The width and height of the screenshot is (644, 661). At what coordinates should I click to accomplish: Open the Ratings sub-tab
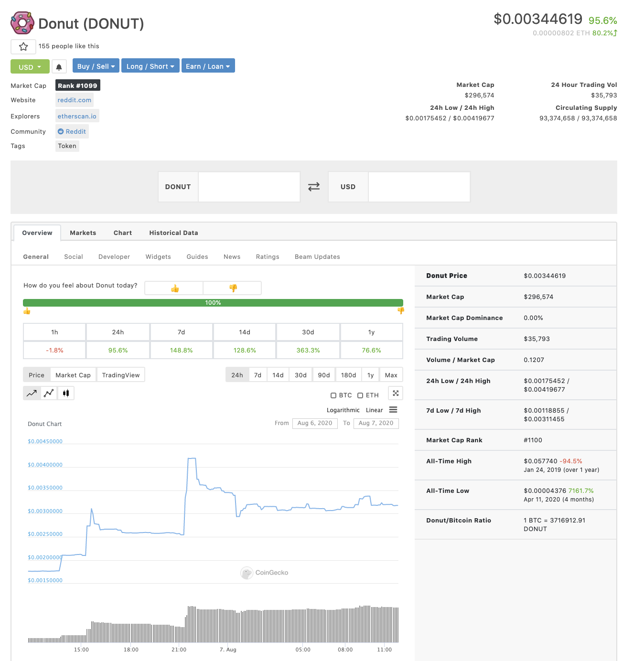click(x=268, y=256)
